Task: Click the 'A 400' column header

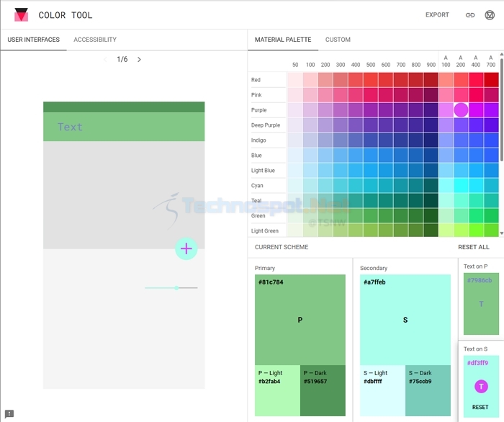Action: click(x=476, y=61)
